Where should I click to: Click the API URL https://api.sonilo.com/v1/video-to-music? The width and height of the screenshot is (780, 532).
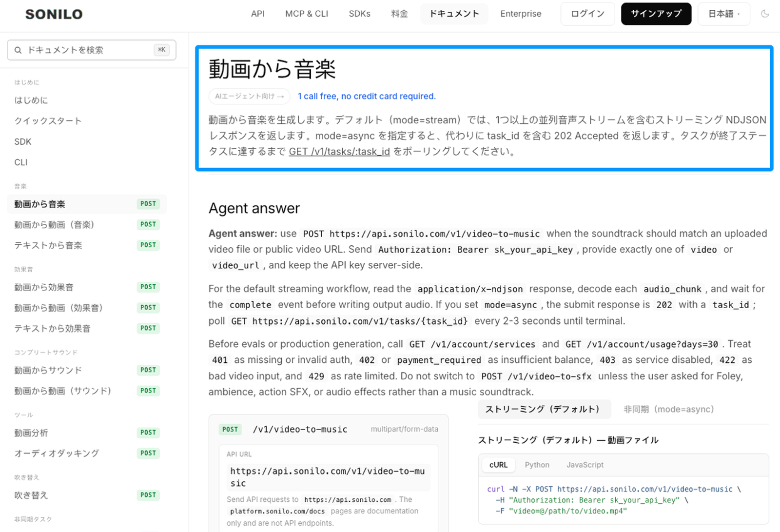pyautogui.click(x=328, y=477)
